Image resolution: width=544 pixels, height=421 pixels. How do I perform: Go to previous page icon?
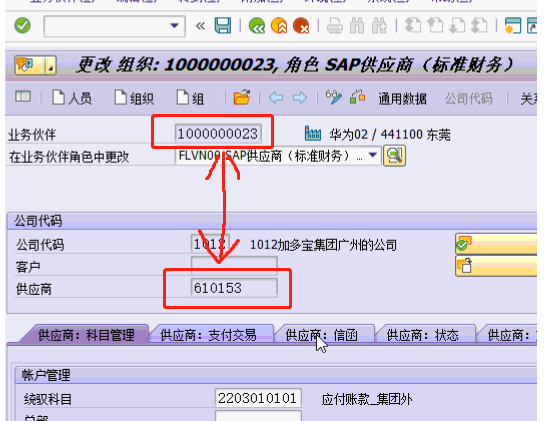[435, 26]
